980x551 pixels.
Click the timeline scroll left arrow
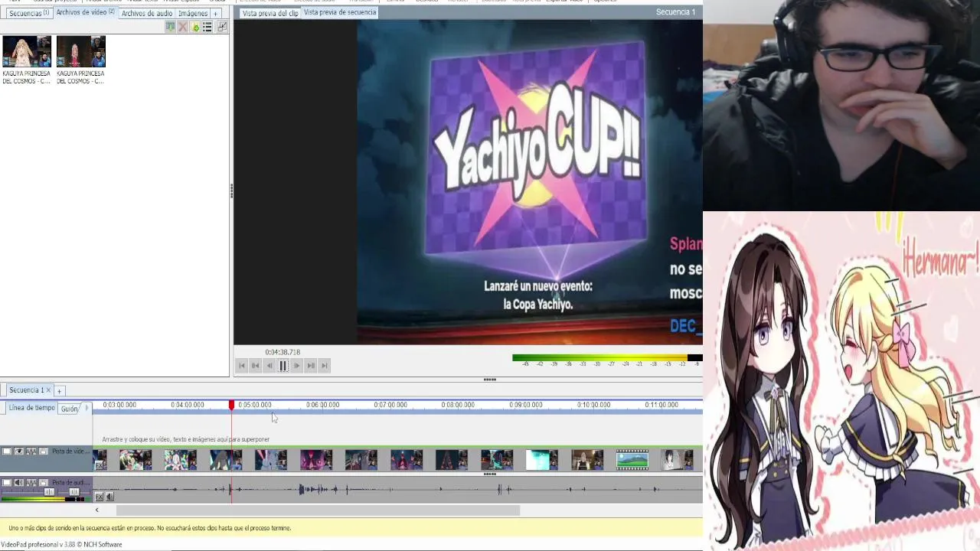pyautogui.click(x=96, y=510)
